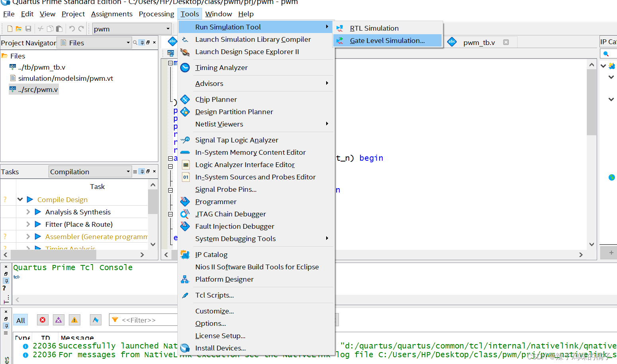Click the Design Space Explorer II icon

pos(185,52)
